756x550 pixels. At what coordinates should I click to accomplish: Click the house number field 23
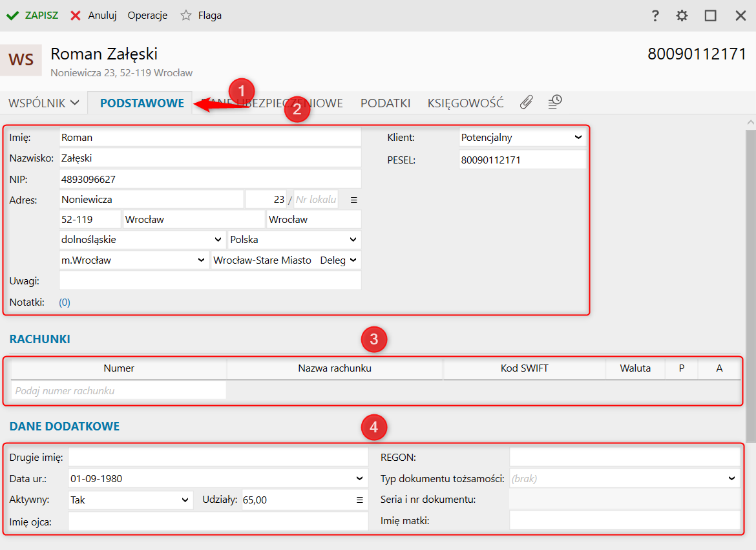tap(266, 199)
